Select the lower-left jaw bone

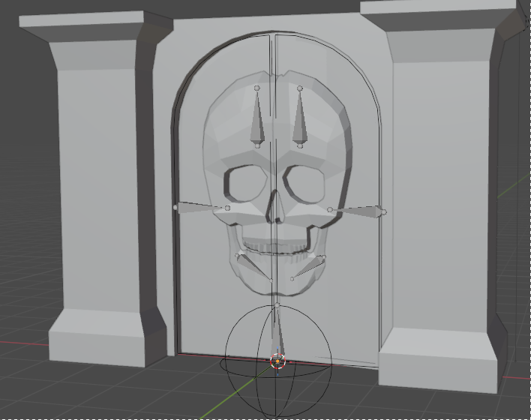coord(254,267)
